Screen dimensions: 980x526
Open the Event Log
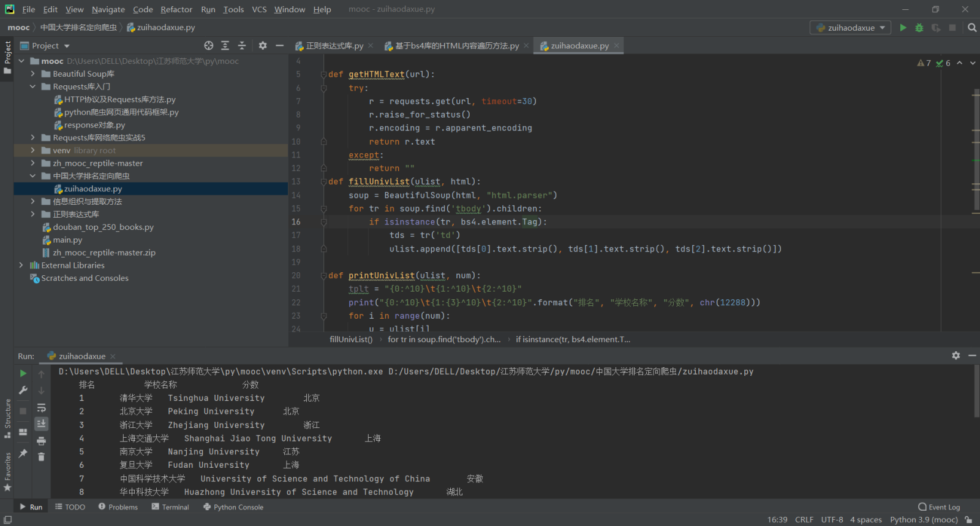click(939, 507)
